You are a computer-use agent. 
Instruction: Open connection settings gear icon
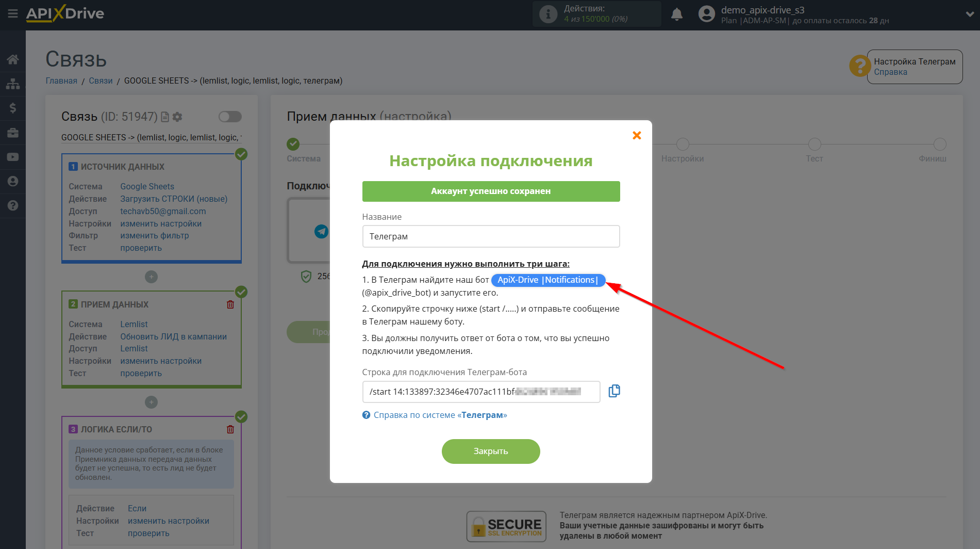177,117
